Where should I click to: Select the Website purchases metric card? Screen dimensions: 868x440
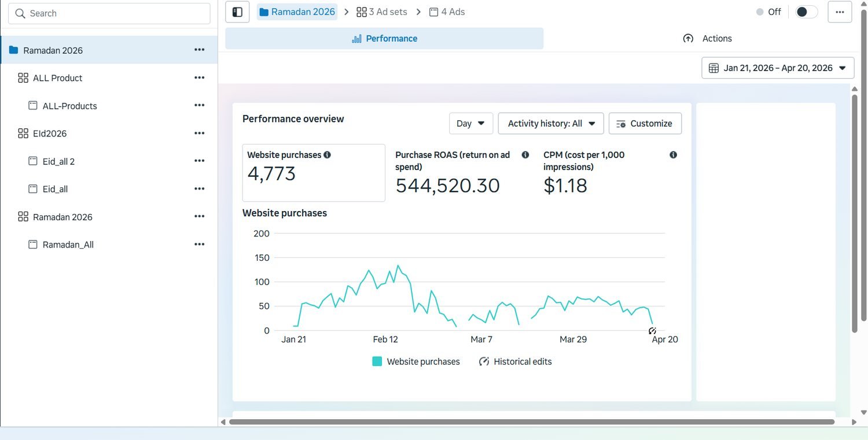click(x=314, y=173)
